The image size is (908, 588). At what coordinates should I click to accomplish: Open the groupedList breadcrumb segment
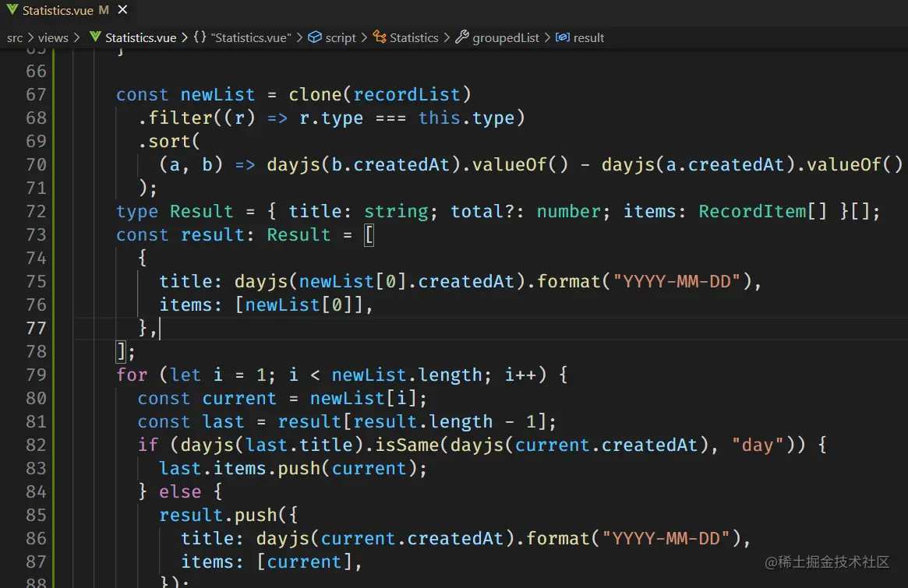[x=506, y=37]
